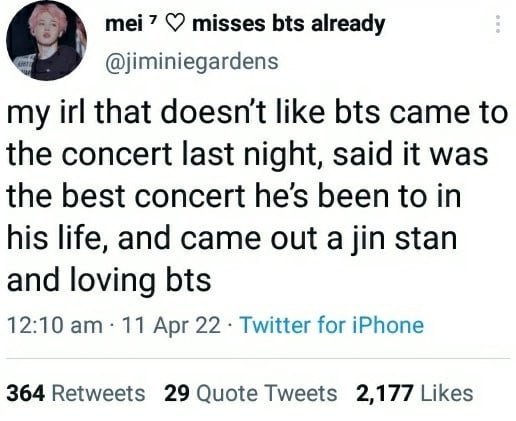
Task: Open profile via display name mei
Action: click(x=124, y=24)
